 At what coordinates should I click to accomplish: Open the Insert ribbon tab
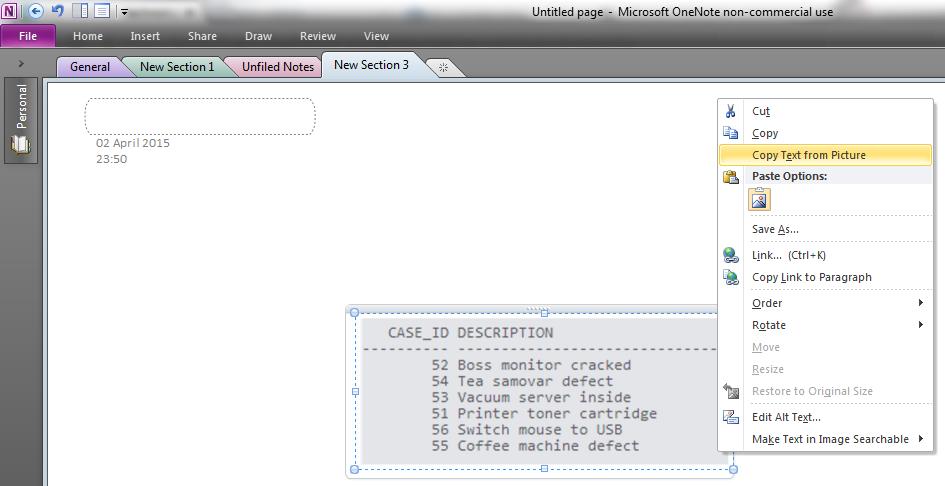[145, 36]
